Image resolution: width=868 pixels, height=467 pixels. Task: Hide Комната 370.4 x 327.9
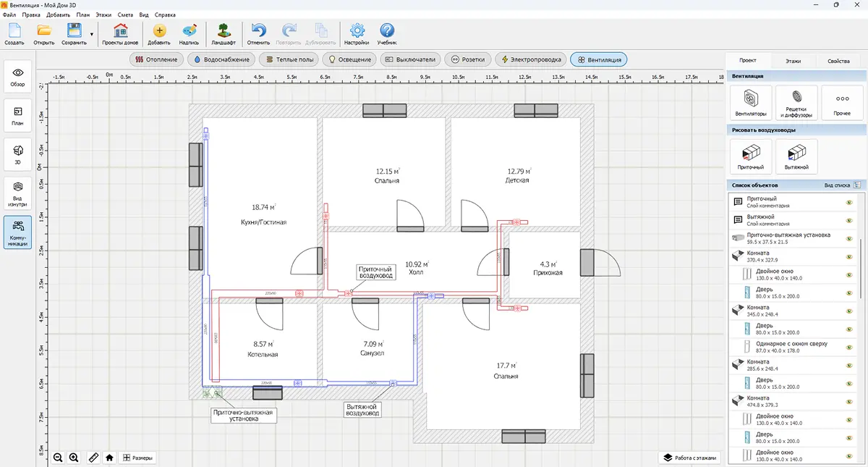pyautogui.click(x=849, y=256)
